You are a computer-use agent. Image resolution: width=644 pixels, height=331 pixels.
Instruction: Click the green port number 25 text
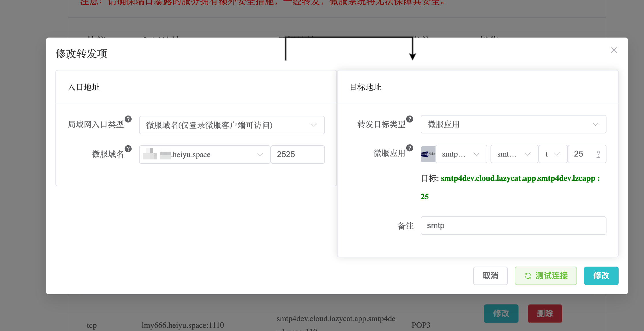point(424,197)
